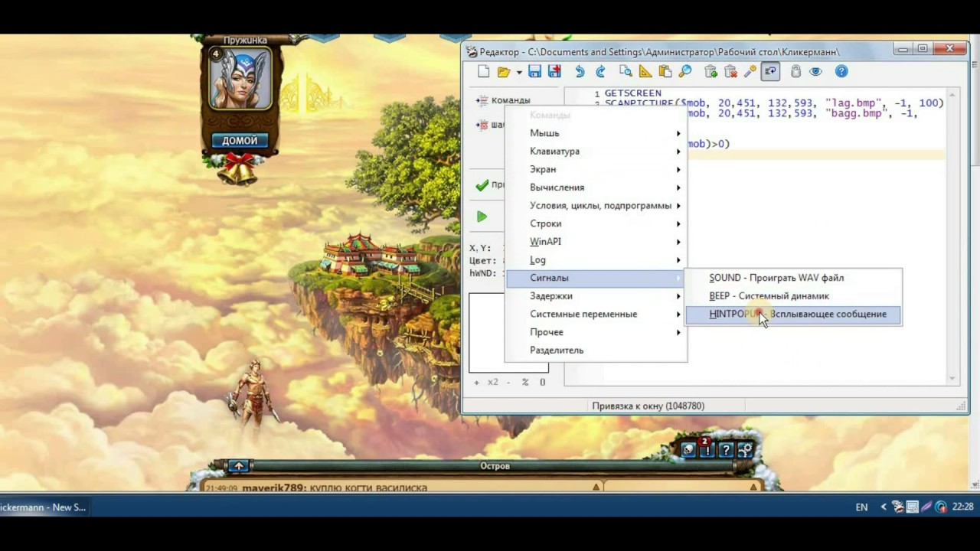This screenshot has height=551, width=980.
Task: Open the Строки submenu
Action: tap(596, 223)
